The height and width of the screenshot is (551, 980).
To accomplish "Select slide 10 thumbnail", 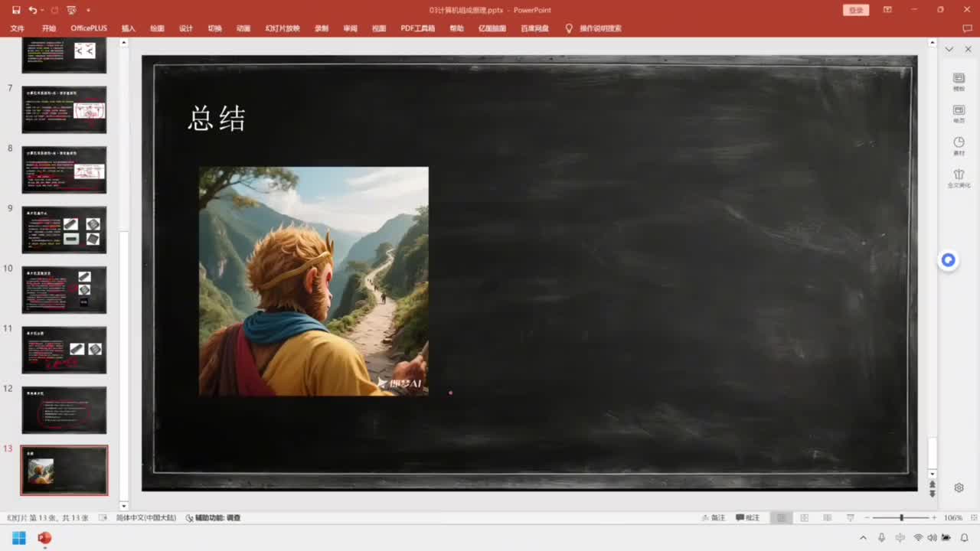I will pyautogui.click(x=64, y=290).
